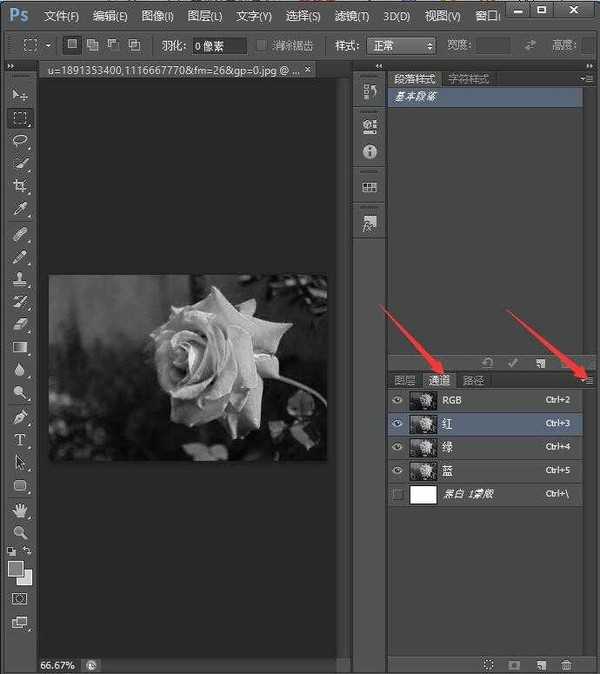
Task: Open the 样式 dropdown set to 正常
Action: 402,46
